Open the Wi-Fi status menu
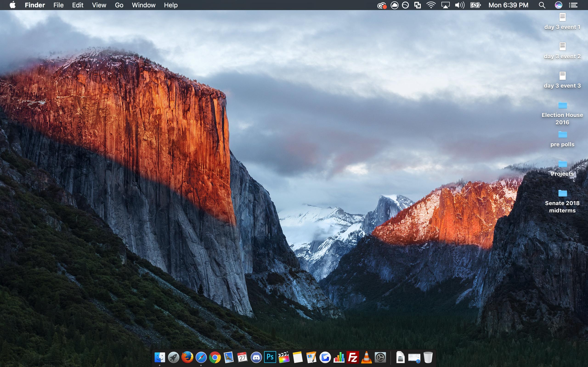Screen dimensions: 588x367 point(431,5)
